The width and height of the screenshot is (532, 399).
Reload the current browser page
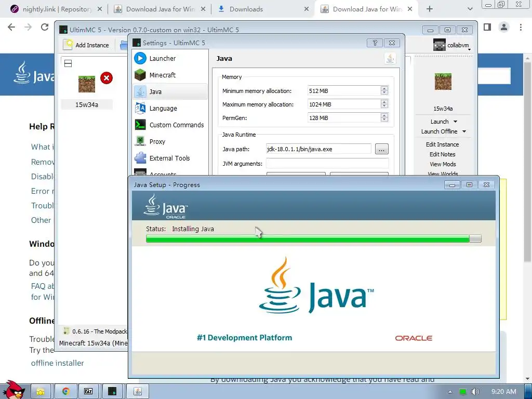[45, 27]
